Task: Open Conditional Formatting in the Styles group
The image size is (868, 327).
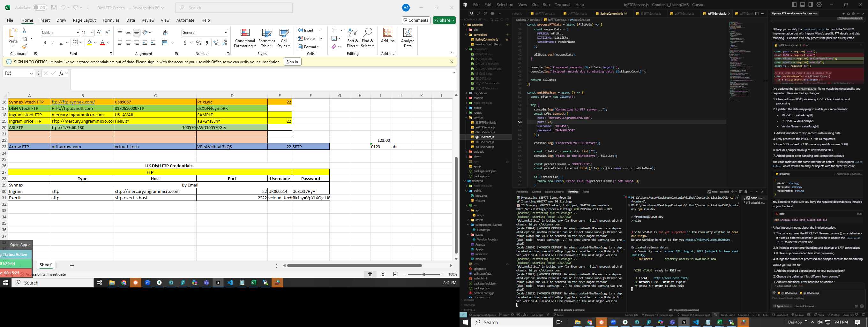Action: pyautogui.click(x=245, y=38)
